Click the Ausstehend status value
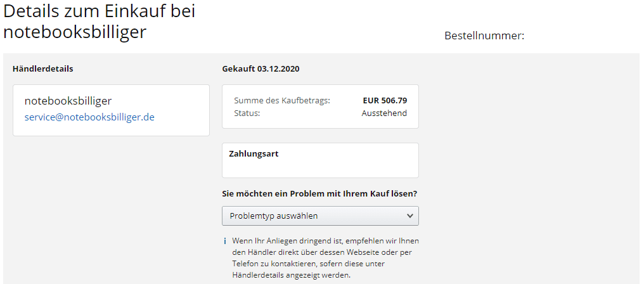644x284 pixels. click(384, 113)
